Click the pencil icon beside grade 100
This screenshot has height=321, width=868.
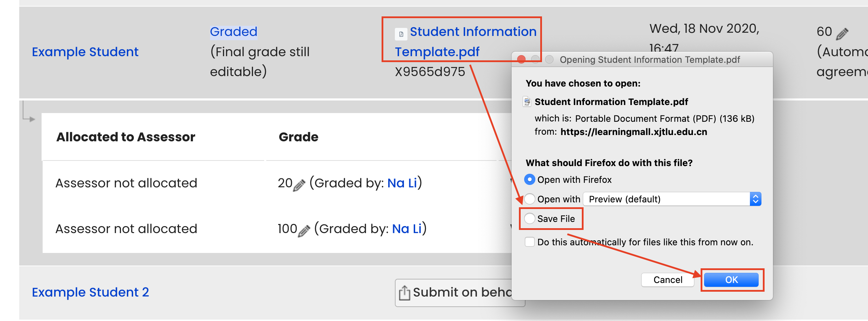304,231
